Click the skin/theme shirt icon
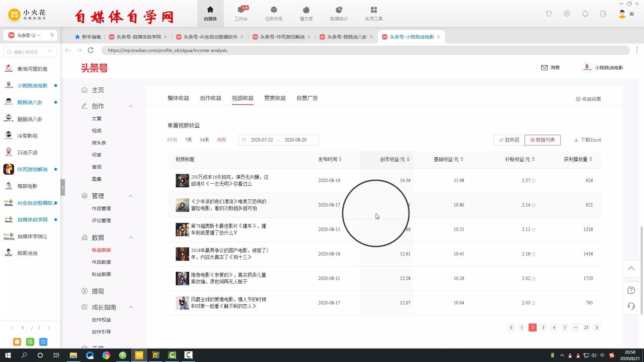The width and height of the screenshot is (644, 362). (x=549, y=14)
